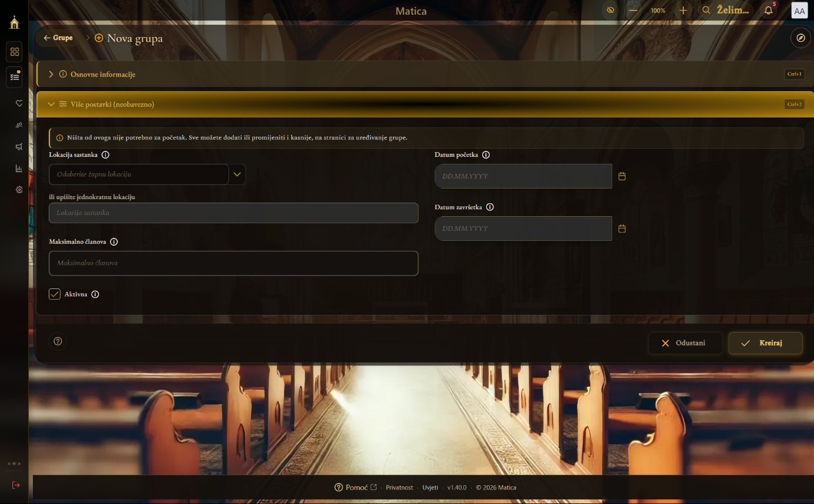Click the Datum početka date field
Viewport: 814px width, 504px height.
click(523, 176)
